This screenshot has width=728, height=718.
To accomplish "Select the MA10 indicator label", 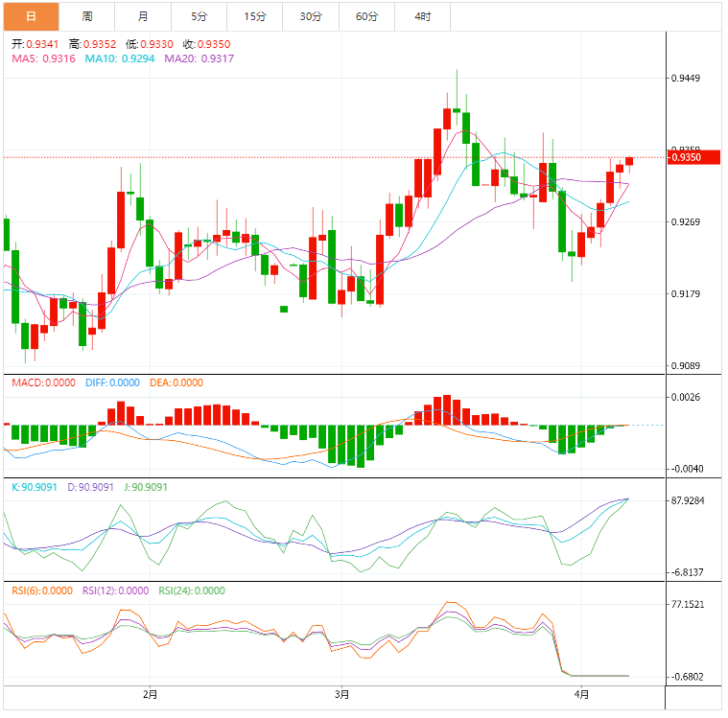I will [120, 58].
